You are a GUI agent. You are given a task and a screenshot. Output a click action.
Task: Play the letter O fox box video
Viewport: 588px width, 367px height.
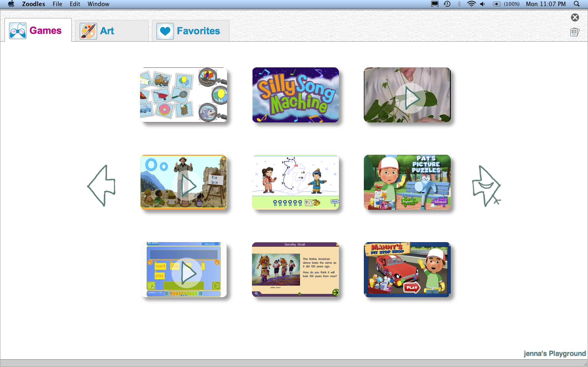click(184, 182)
